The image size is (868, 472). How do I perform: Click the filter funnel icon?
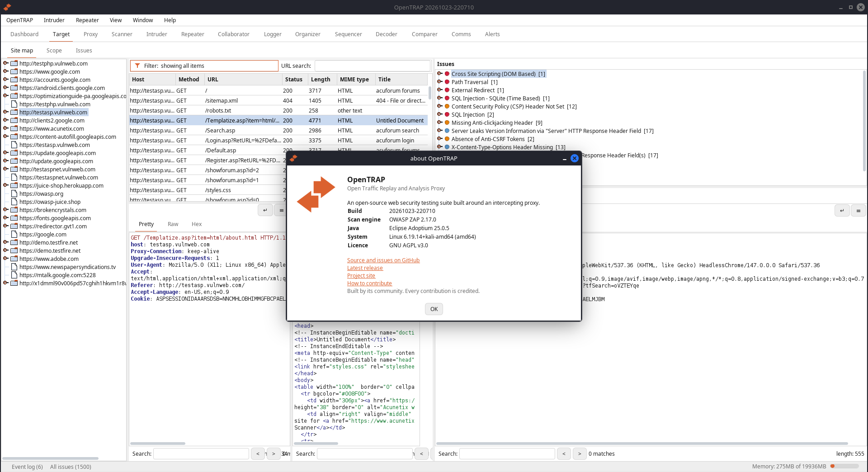(x=137, y=66)
